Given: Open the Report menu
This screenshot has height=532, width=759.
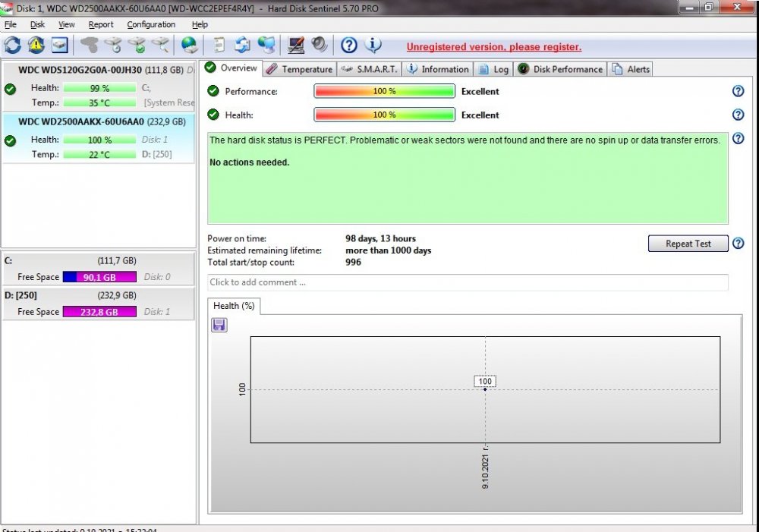Looking at the screenshot, I should pyautogui.click(x=101, y=24).
